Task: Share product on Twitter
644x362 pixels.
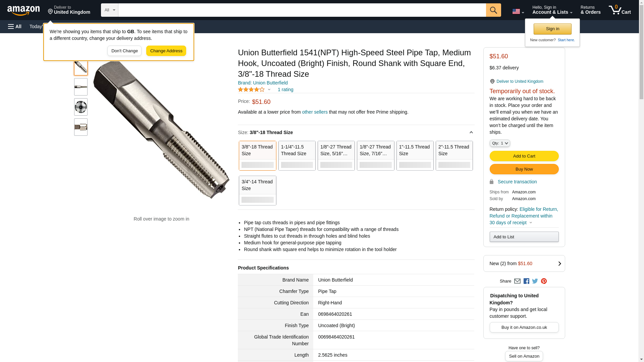Action: click(535, 281)
